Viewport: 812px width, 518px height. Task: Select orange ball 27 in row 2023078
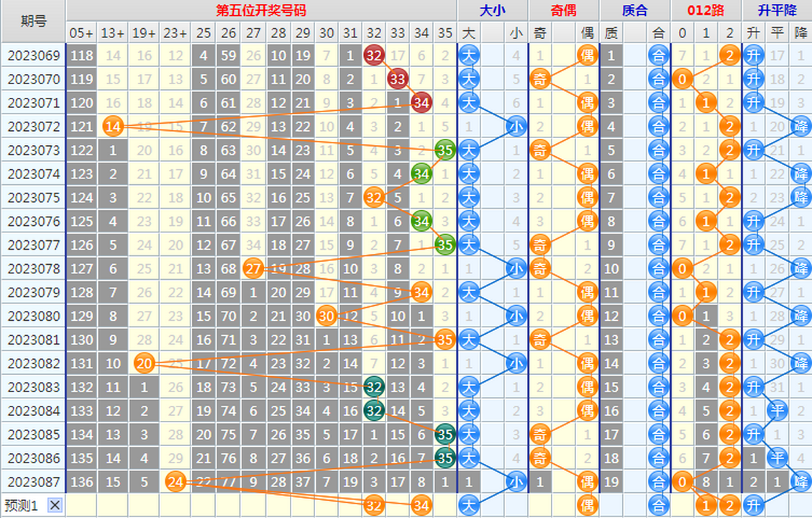pyautogui.click(x=252, y=269)
